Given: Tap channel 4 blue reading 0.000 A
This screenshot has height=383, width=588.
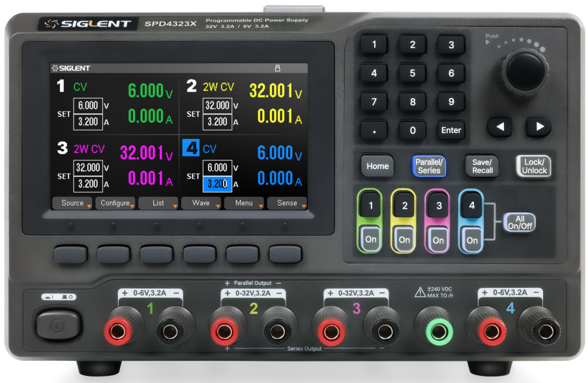Looking at the screenshot, I should coord(280,178).
